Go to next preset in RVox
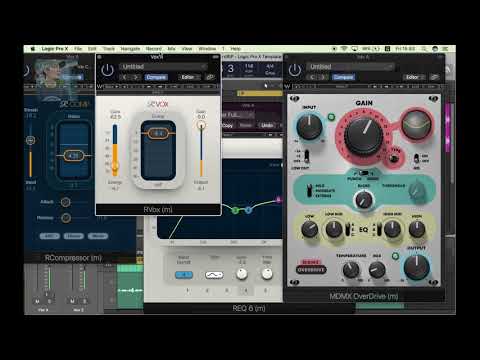Viewport: 480px width, 360px height. click(x=136, y=77)
